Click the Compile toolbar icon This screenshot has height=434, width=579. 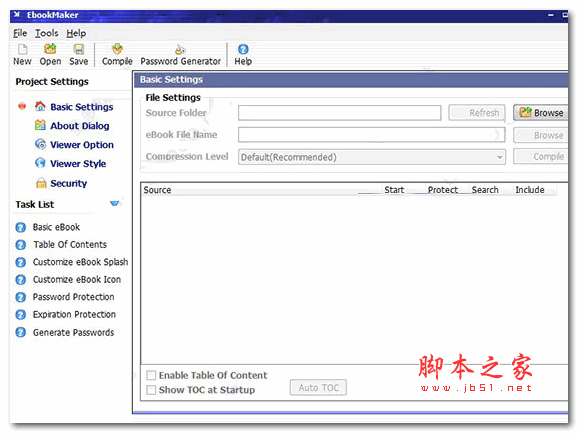pos(117,49)
